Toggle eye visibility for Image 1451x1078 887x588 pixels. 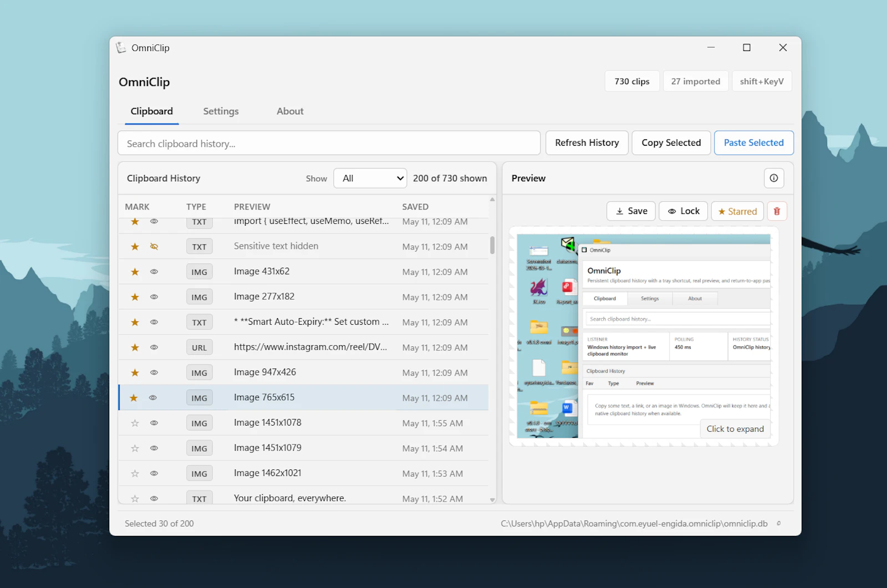click(154, 423)
